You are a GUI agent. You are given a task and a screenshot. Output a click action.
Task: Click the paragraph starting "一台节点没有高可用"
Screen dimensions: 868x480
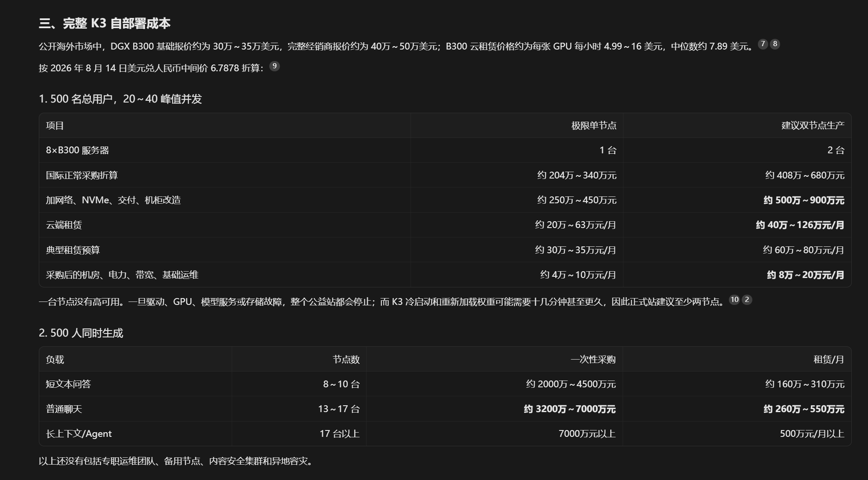pyautogui.click(x=382, y=302)
